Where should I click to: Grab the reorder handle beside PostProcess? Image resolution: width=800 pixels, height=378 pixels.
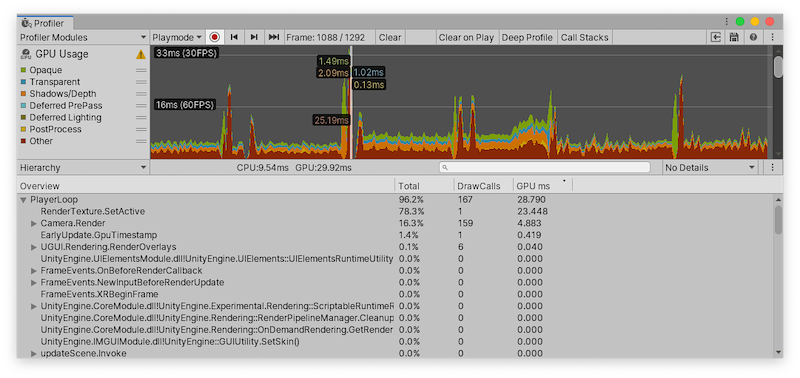[141, 129]
